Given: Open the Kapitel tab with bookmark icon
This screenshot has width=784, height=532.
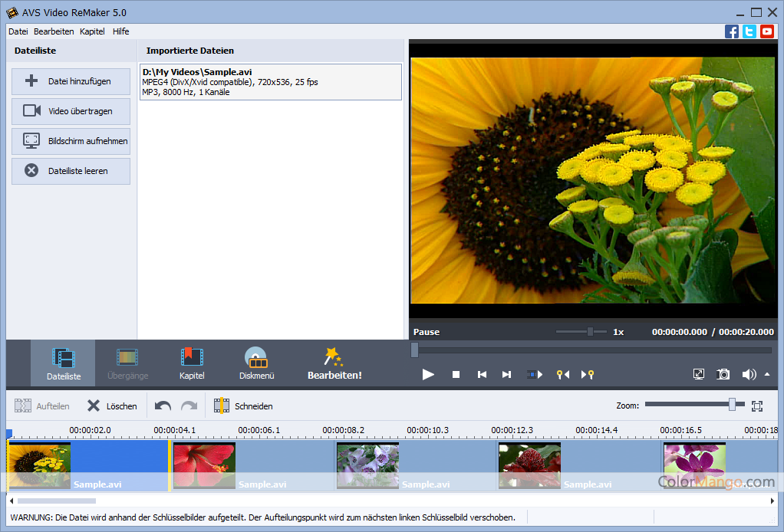Looking at the screenshot, I should [x=192, y=363].
